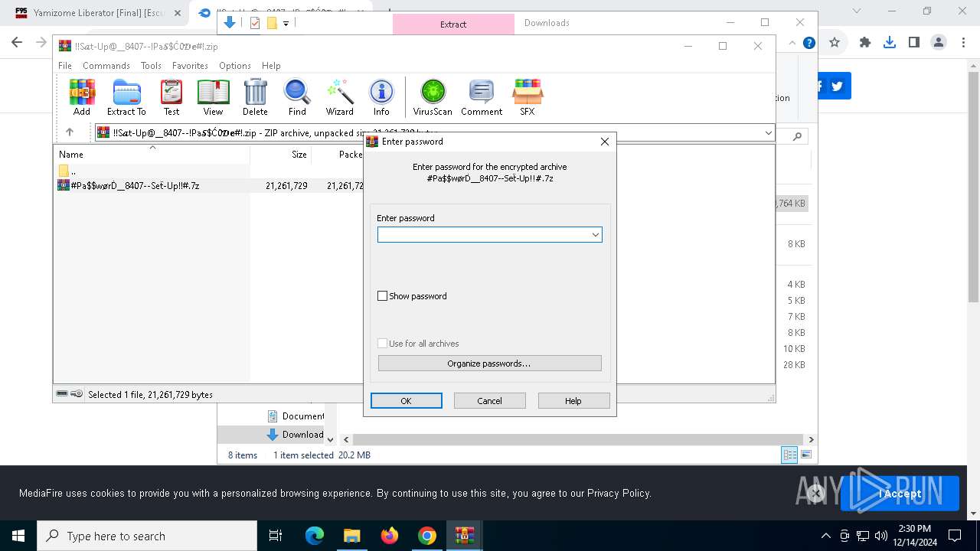The width and height of the screenshot is (980, 551).
Task: Click the Twitter share icon
Action: tap(837, 86)
